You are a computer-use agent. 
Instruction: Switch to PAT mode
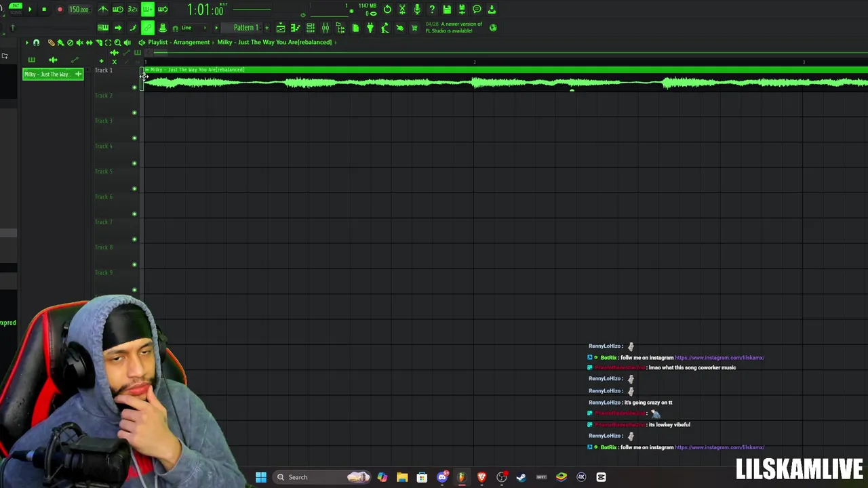pos(16,5)
